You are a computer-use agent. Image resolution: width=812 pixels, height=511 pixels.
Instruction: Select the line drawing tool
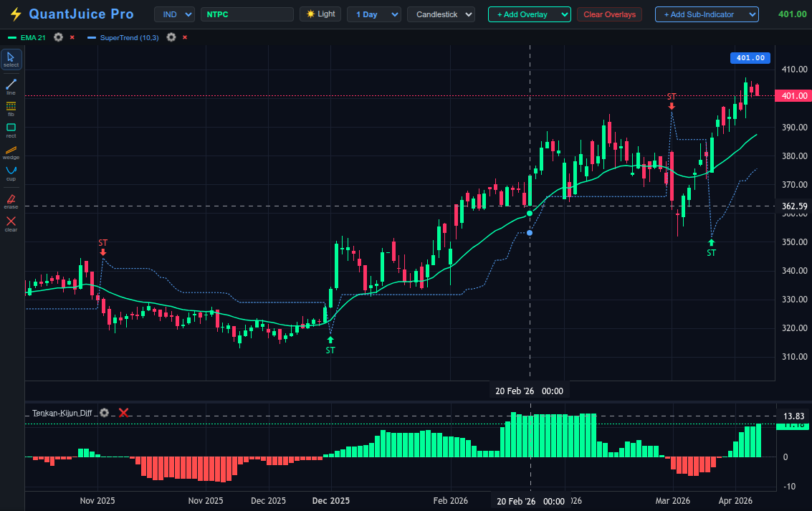[11, 85]
